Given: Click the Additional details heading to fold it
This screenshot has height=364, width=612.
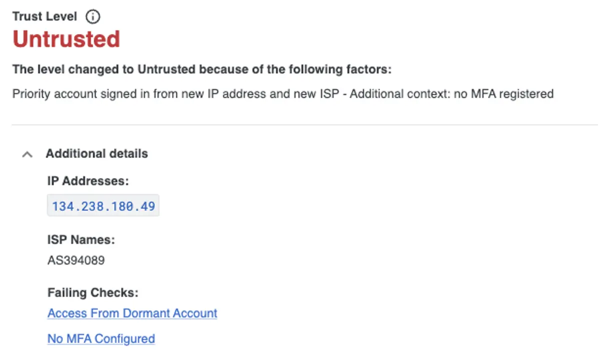Looking at the screenshot, I should pos(97,153).
